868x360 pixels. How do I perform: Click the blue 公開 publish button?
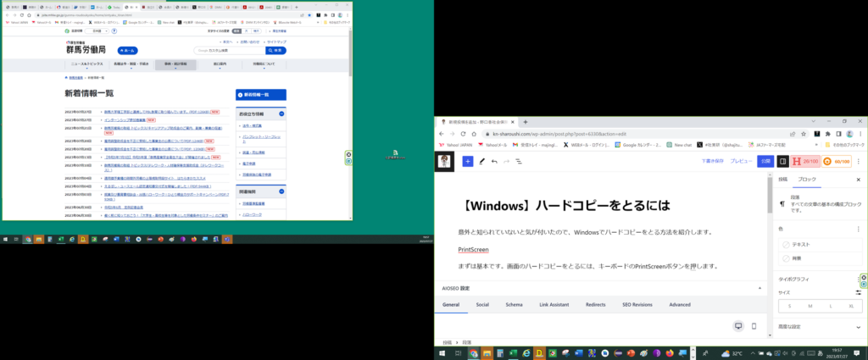coord(765,162)
